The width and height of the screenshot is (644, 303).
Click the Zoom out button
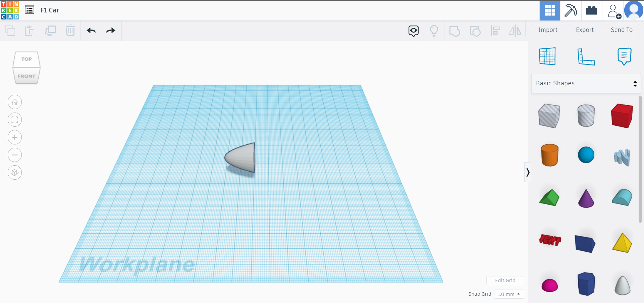[15, 155]
